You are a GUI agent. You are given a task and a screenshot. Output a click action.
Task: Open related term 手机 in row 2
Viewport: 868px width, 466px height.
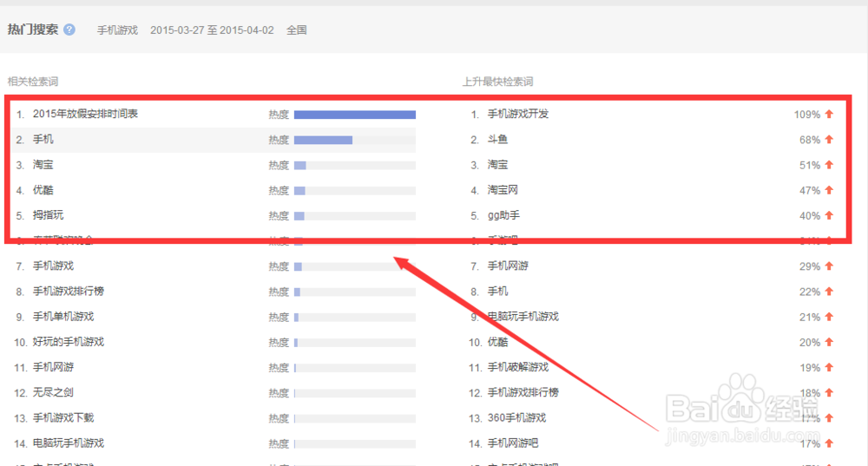pyautogui.click(x=43, y=140)
